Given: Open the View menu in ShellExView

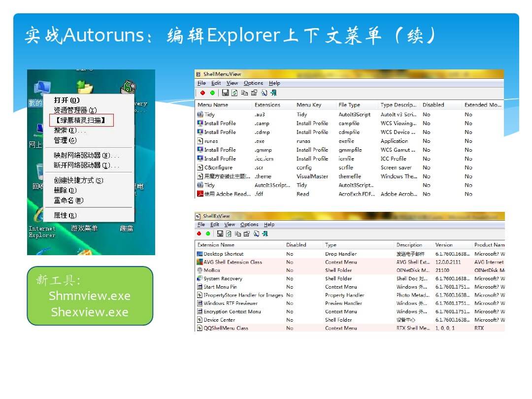Looking at the screenshot, I should coord(230,225).
